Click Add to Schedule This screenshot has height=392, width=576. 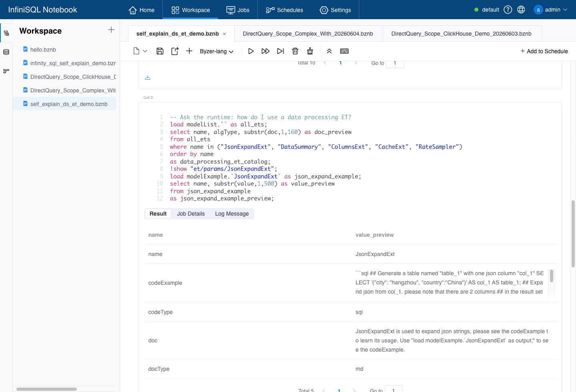544,51
